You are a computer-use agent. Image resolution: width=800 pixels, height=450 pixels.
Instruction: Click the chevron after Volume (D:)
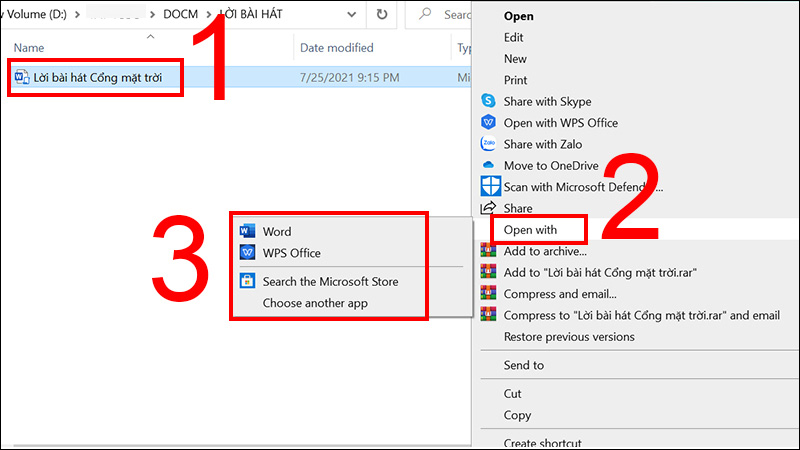(x=77, y=14)
